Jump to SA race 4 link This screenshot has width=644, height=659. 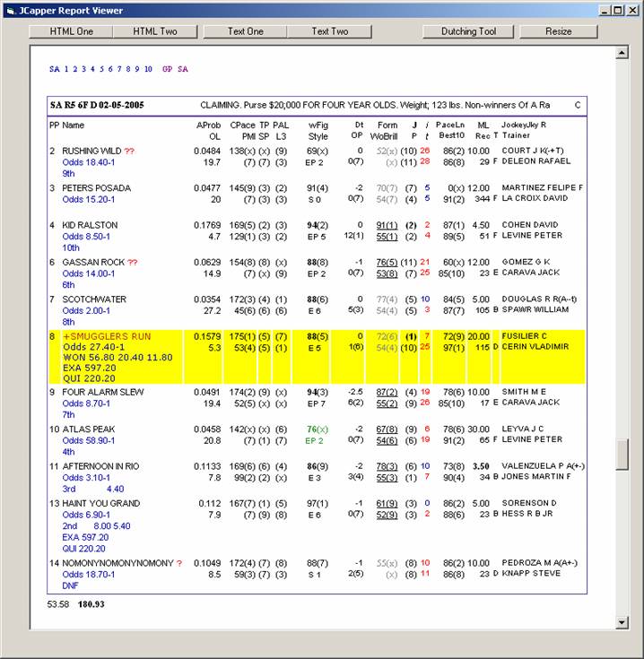[92, 69]
